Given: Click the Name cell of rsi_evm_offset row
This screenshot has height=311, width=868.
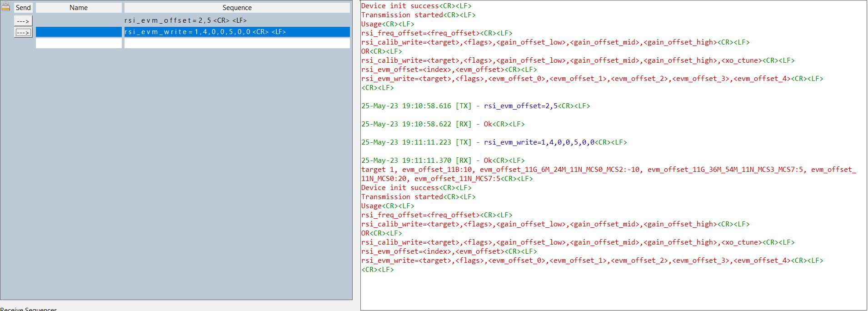Looking at the screenshot, I should tap(79, 20).
